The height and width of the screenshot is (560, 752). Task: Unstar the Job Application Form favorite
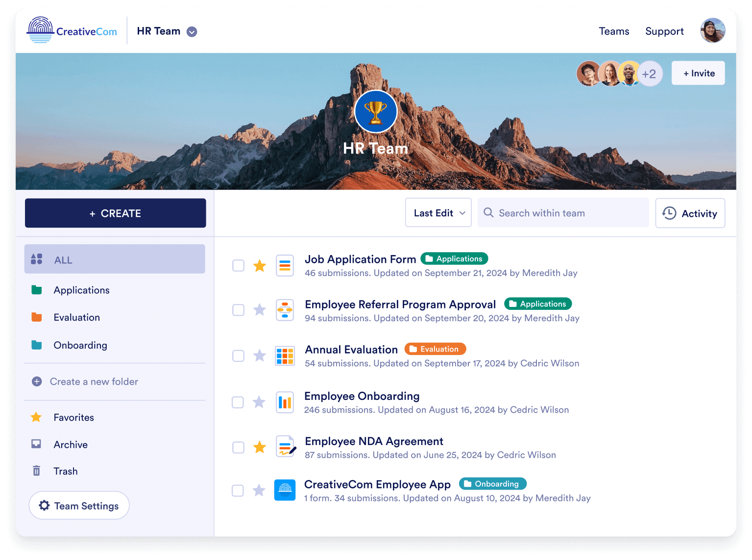(260, 266)
